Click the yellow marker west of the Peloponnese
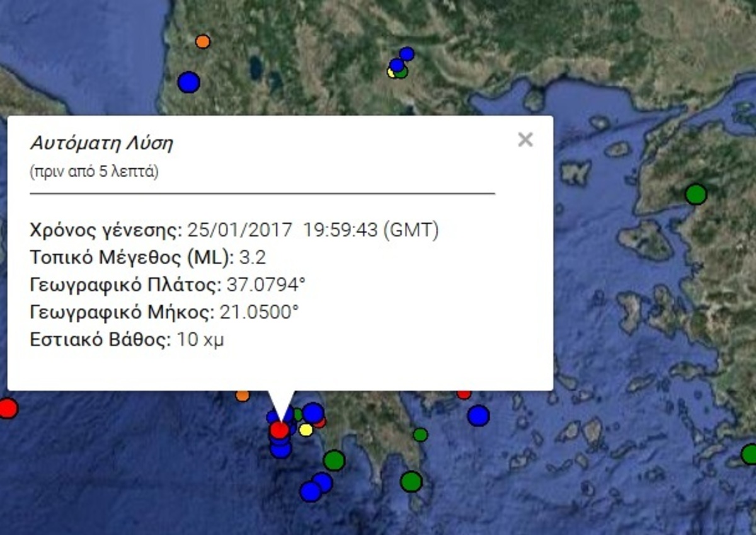This screenshot has height=535, width=756. [x=306, y=430]
